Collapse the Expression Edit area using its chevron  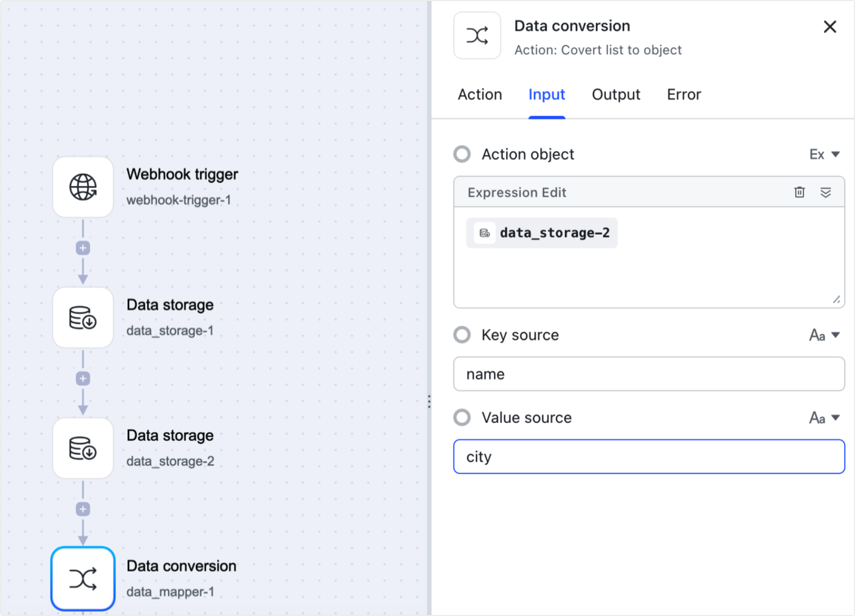tap(827, 192)
